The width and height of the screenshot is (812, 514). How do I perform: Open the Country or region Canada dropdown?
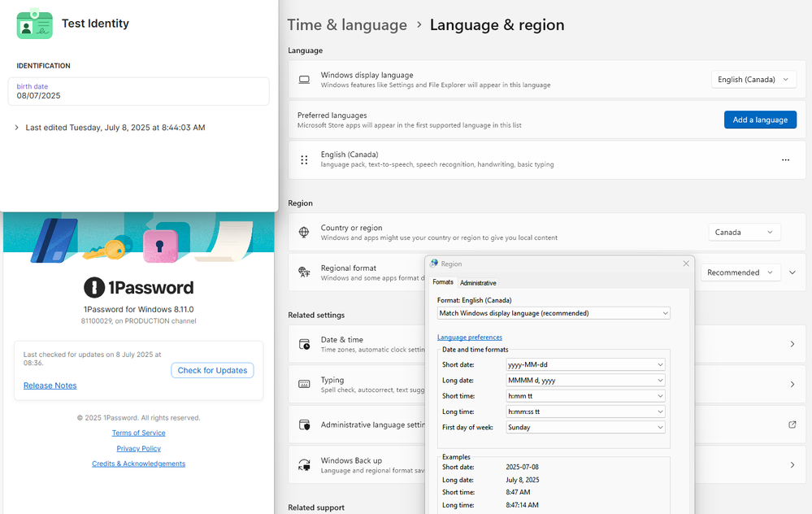[745, 233]
